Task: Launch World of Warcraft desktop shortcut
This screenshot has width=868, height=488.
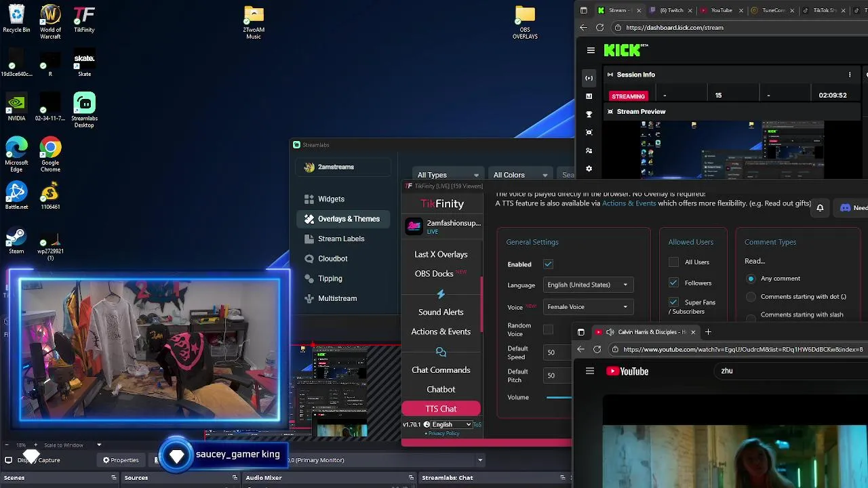Action: 50,22
